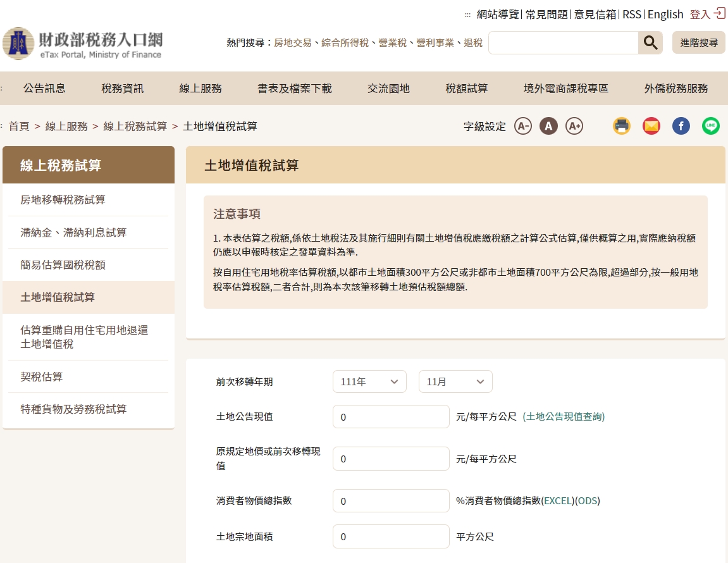Select 房地移轉稅務試算 in sidebar
The height and width of the screenshot is (563, 728).
click(63, 200)
